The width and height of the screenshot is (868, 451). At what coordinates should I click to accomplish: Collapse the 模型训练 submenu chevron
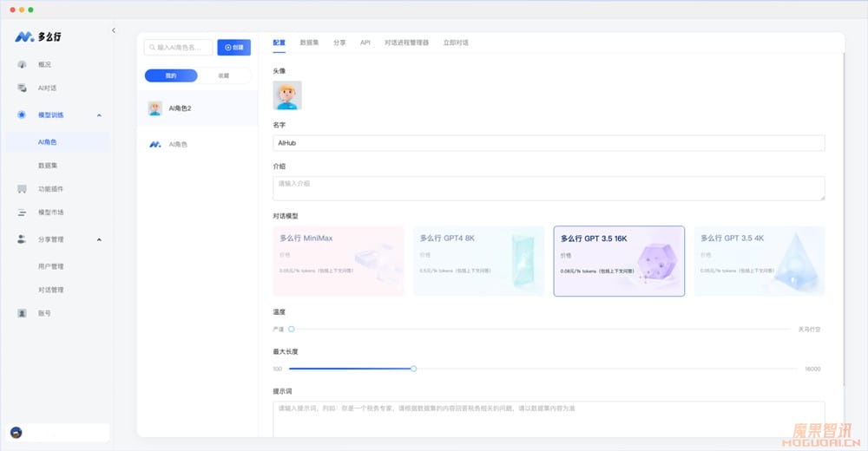(x=99, y=115)
